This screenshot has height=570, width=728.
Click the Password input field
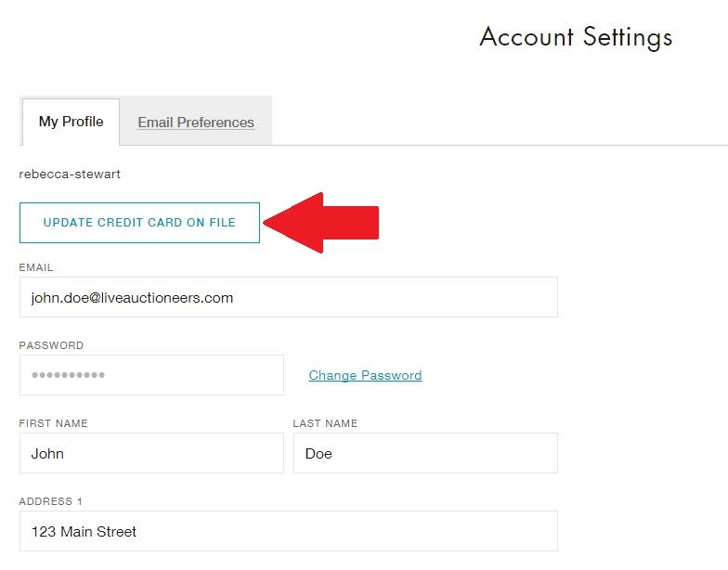pyautogui.click(x=151, y=375)
